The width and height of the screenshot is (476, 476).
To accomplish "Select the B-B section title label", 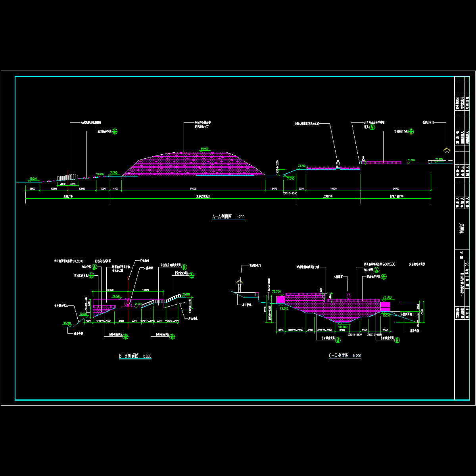I will tap(135, 356).
